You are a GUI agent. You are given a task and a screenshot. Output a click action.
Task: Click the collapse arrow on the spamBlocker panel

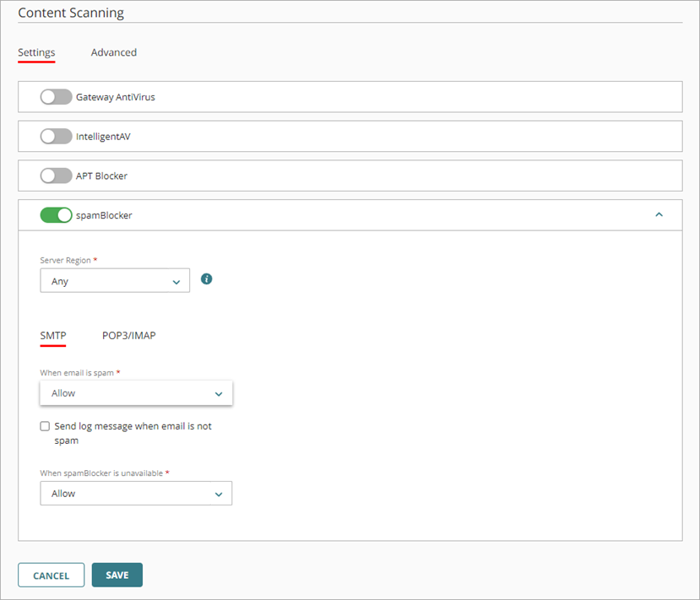[659, 215]
